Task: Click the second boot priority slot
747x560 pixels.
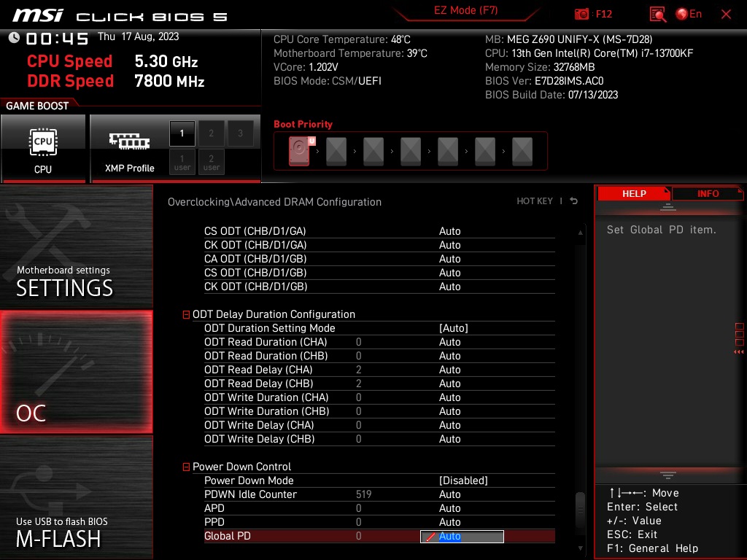Action: pos(336,151)
